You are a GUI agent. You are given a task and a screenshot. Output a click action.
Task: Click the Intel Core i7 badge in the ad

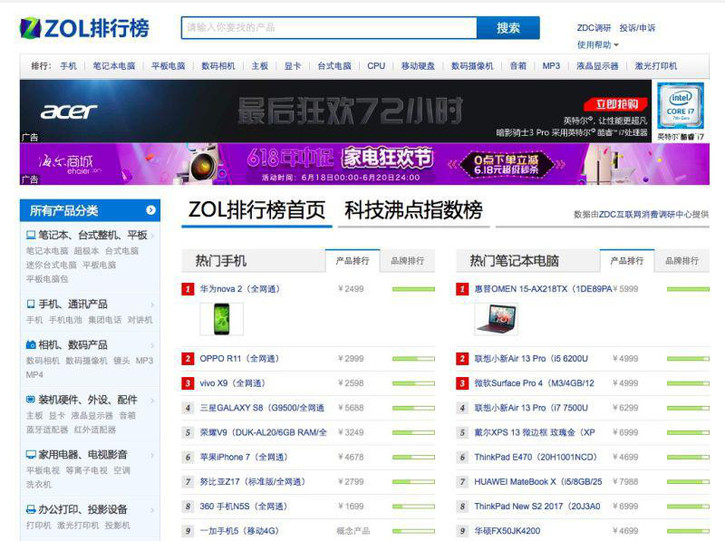[x=681, y=105]
